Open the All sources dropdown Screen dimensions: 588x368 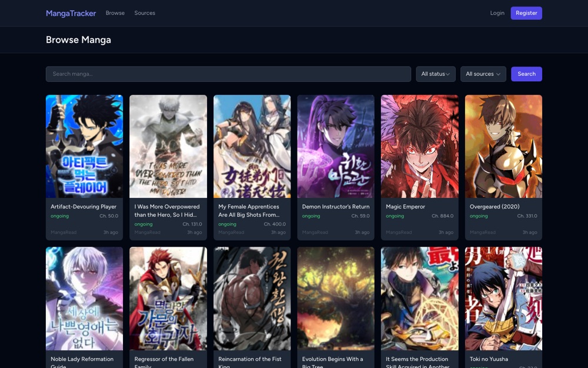point(483,74)
